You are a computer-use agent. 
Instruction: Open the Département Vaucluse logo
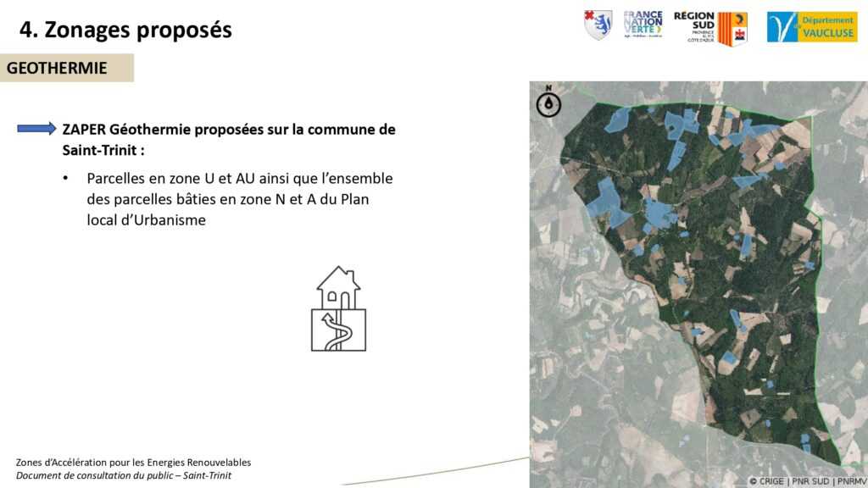[x=812, y=26]
